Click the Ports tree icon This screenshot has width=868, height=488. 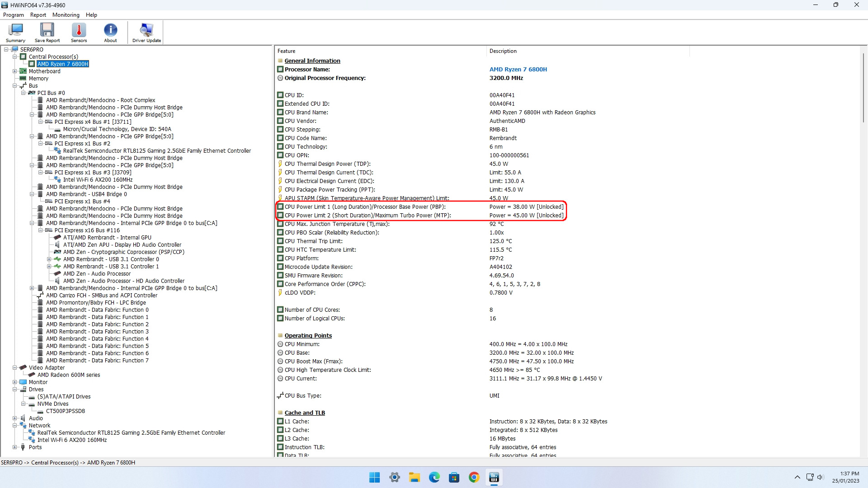click(23, 447)
